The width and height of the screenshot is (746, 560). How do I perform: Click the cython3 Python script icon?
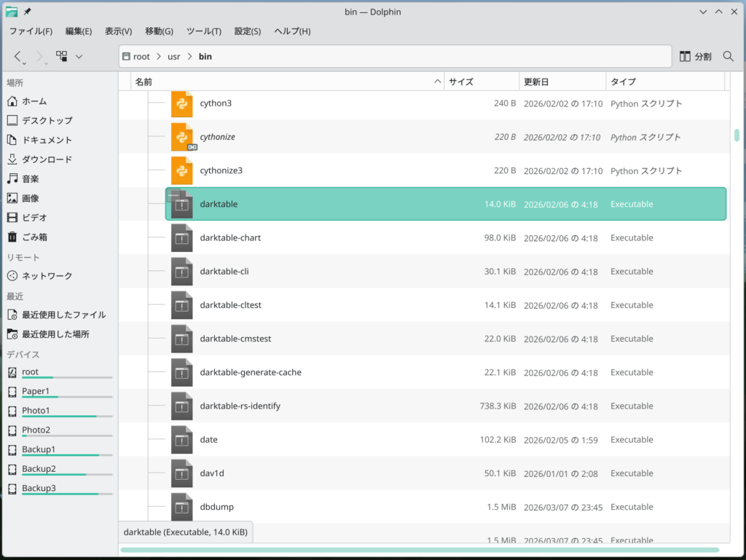pos(181,104)
